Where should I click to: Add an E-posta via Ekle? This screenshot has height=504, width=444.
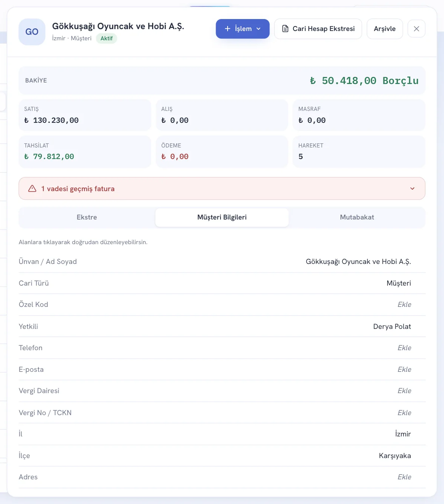coord(404,370)
